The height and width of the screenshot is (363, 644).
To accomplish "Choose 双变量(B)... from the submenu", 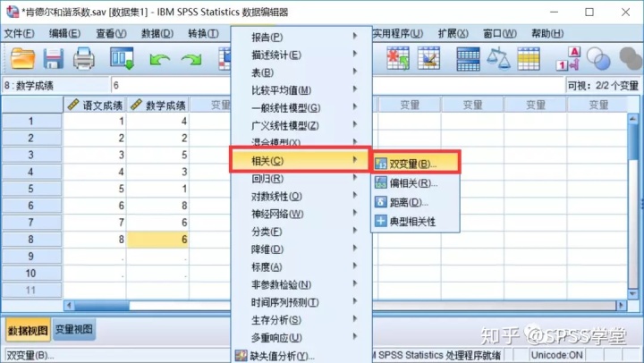I will point(416,164).
